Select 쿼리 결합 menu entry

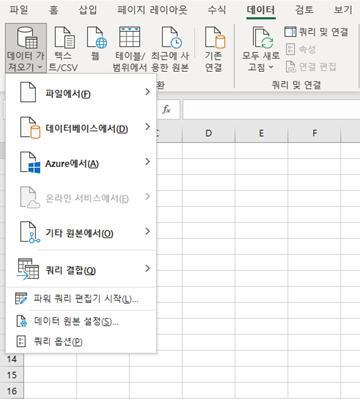click(81, 269)
